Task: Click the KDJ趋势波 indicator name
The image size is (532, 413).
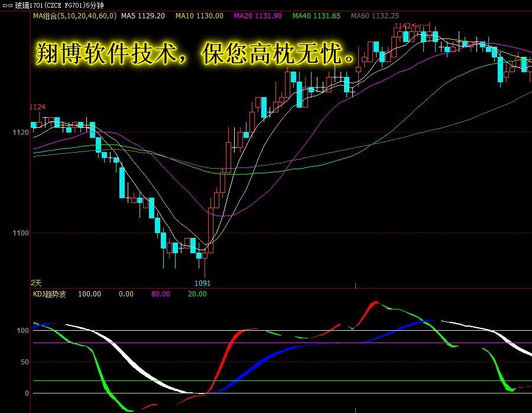Action: pos(50,294)
